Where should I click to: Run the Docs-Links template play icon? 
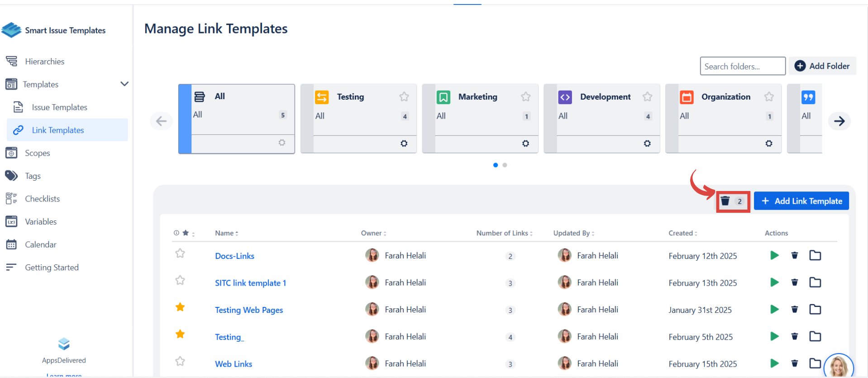[774, 255]
